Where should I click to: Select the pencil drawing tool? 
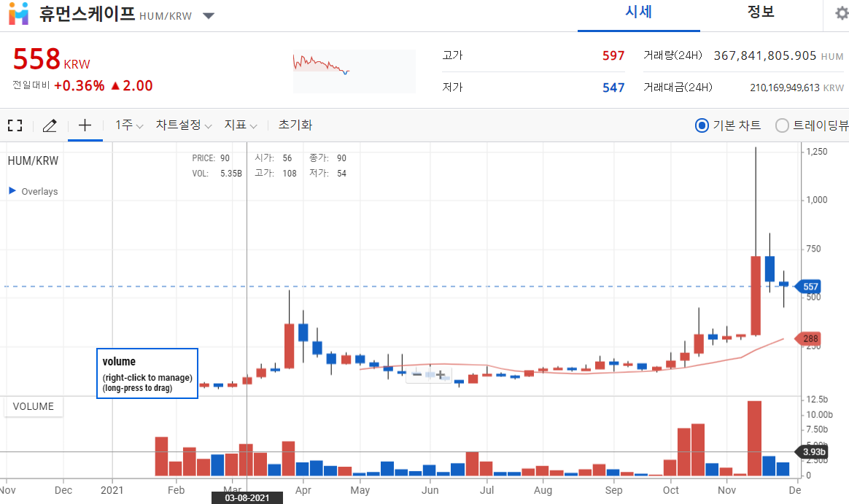(50, 125)
